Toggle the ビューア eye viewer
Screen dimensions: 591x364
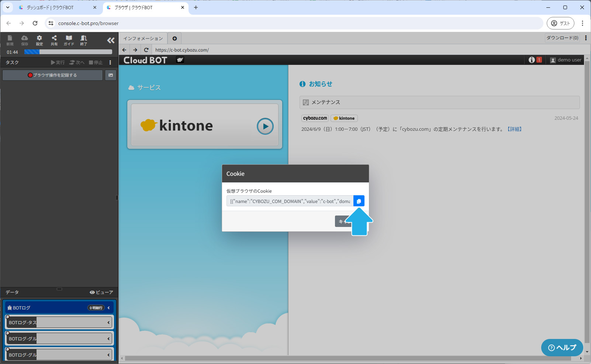click(x=101, y=292)
